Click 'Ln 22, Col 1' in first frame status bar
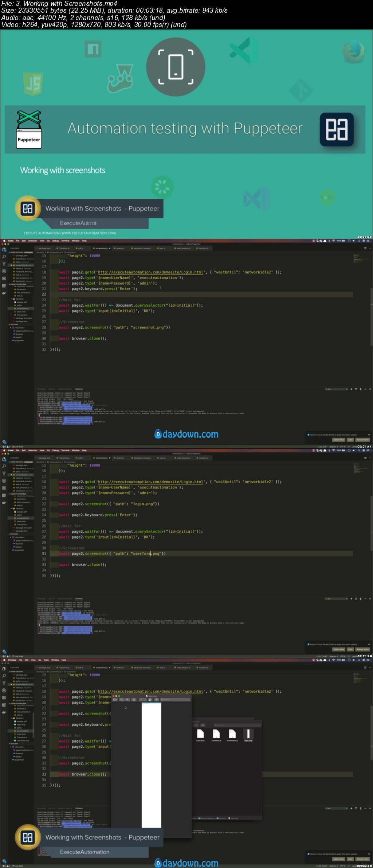Image resolution: width=373 pixels, height=868 pixels. coord(322,447)
